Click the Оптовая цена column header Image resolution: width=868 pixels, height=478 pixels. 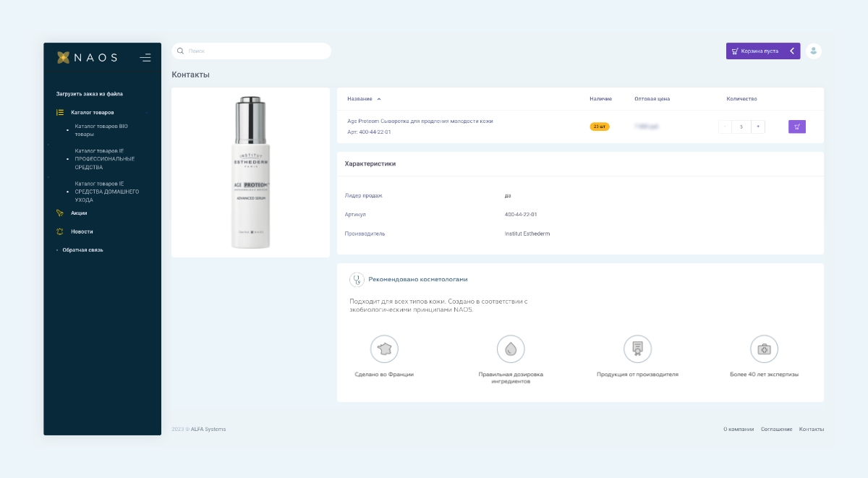(x=652, y=99)
